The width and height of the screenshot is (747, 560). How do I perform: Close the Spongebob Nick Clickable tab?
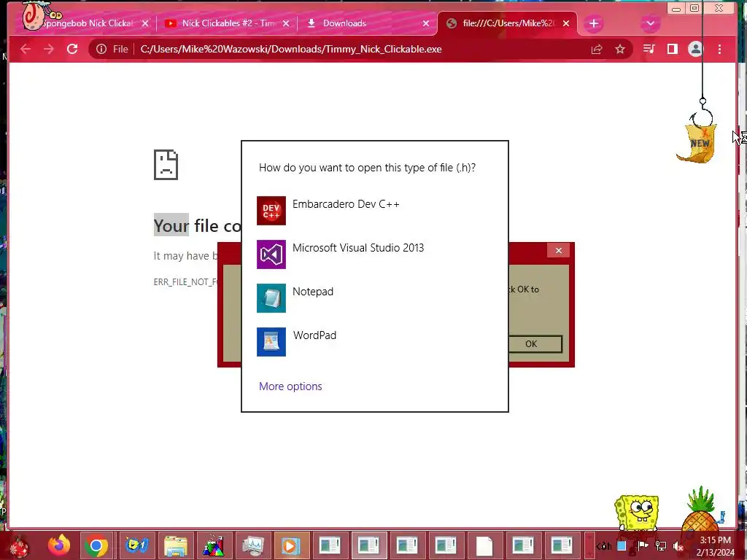145,23
